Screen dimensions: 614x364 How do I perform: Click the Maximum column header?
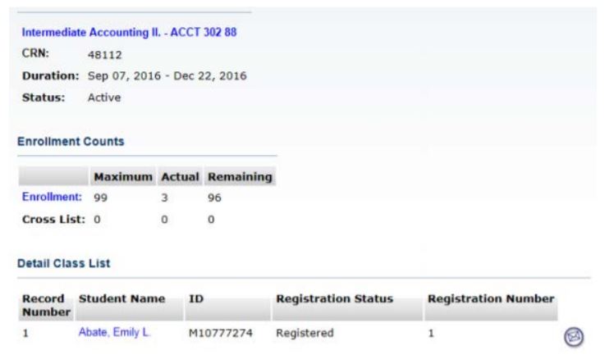pyautogui.click(x=123, y=177)
